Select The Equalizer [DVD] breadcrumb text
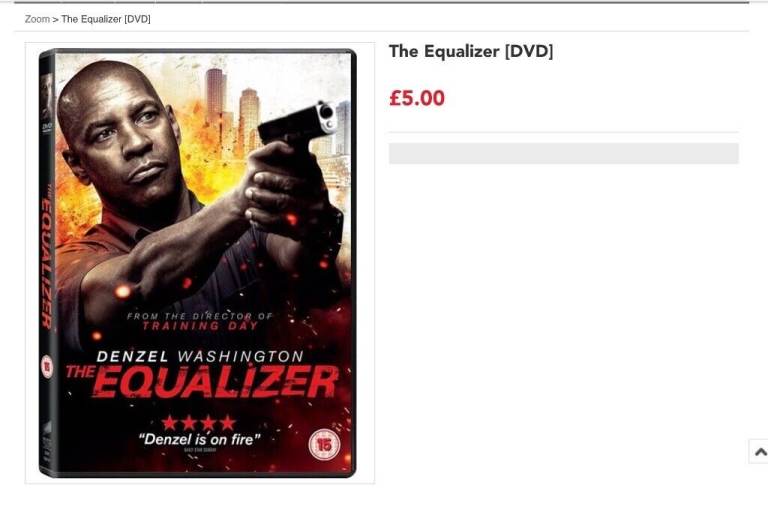Image resolution: width=768 pixels, height=509 pixels. coord(106,19)
